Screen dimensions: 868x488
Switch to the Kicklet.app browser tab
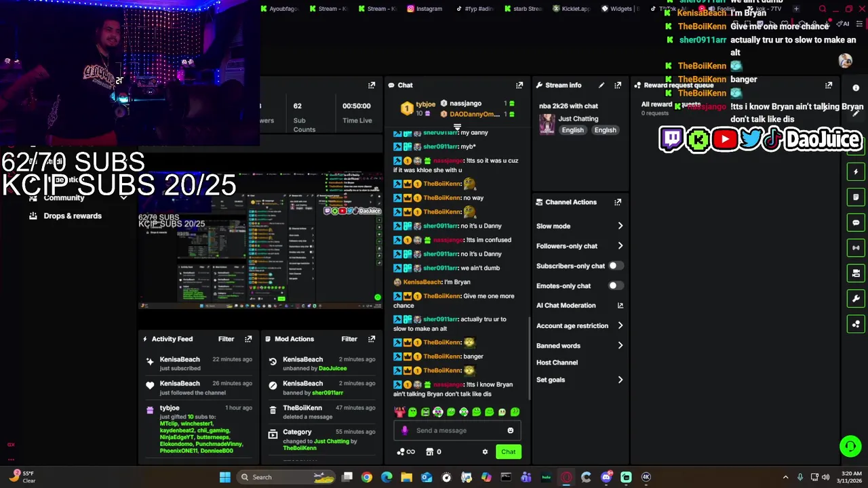tap(572, 9)
